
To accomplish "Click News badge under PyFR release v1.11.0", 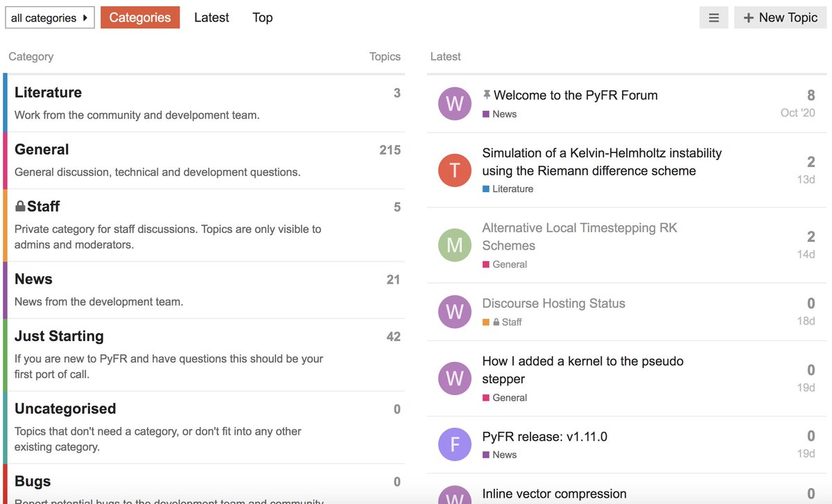I will pyautogui.click(x=500, y=455).
